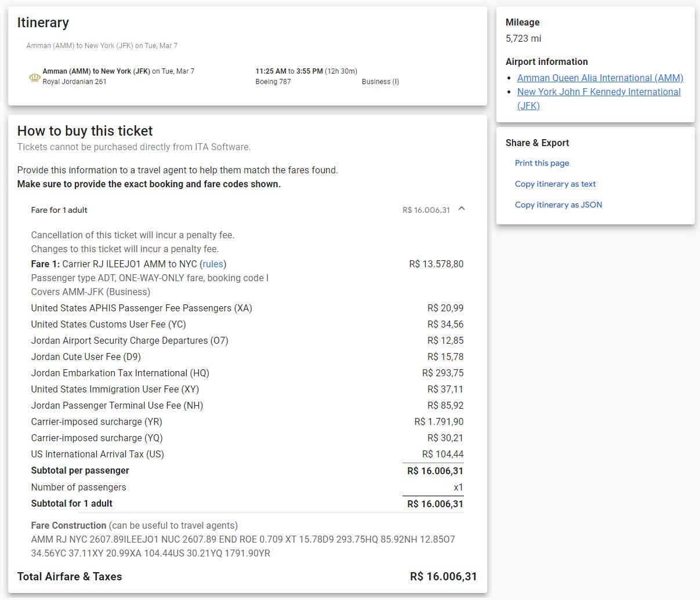Select the R$ 1.791,90 surcharge amount
700x600 pixels.
439,421
